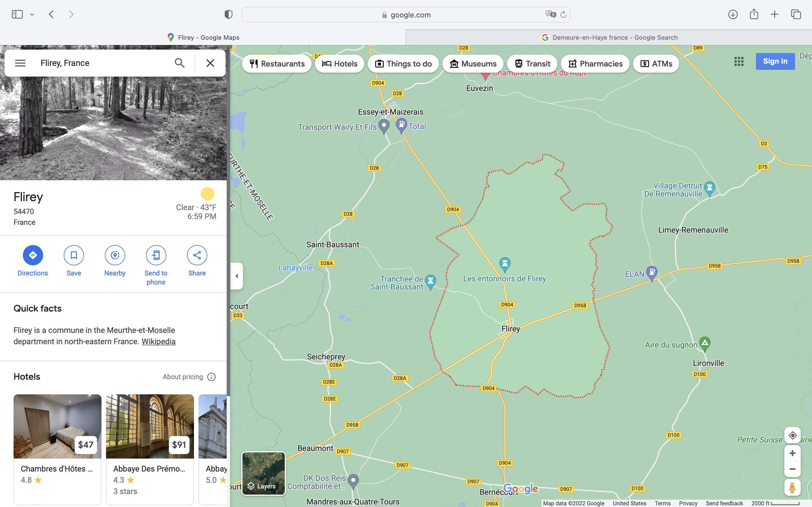Toggle Safari sidebar visibility
Image resolution: width=812 pixels, height=507 pixels.
tap(17, 14)
